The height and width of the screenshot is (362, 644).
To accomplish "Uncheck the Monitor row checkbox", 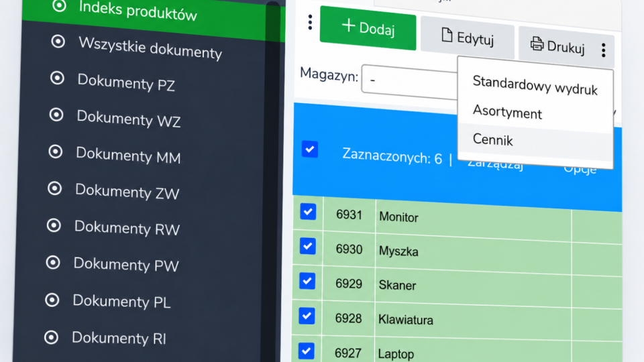I will (x=308, y=212).
